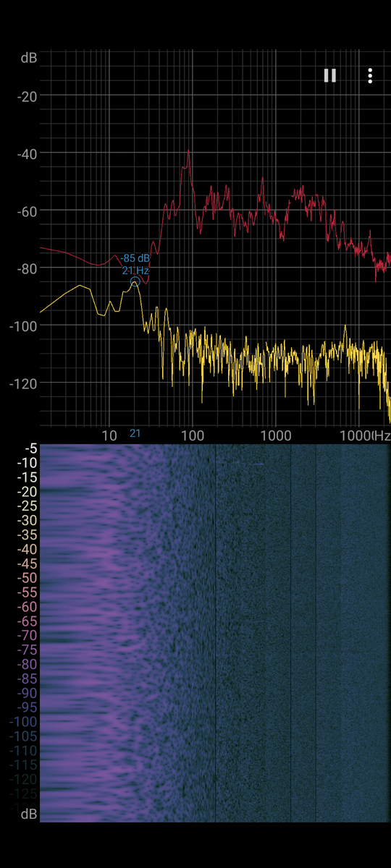The width and height of the screenshot is (391, 868).
Task: Pause the live spectrum analysis
Action: 330,75
